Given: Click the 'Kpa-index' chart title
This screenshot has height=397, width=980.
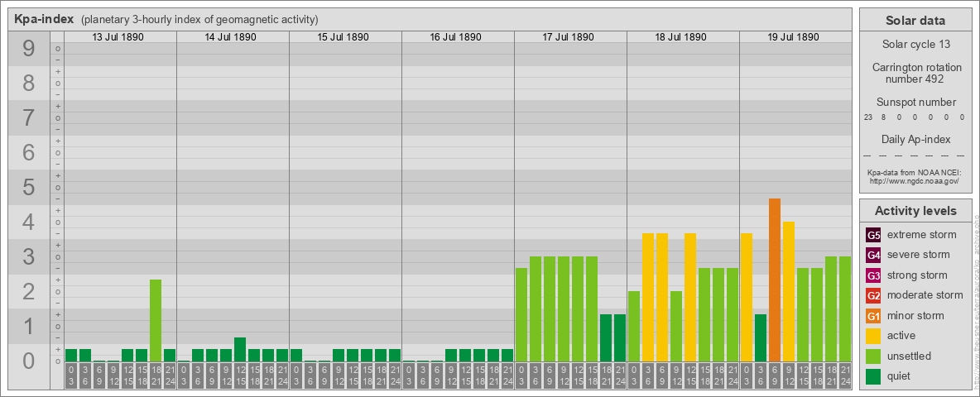Looking at the screenshot, I should [x=43, y=19].
